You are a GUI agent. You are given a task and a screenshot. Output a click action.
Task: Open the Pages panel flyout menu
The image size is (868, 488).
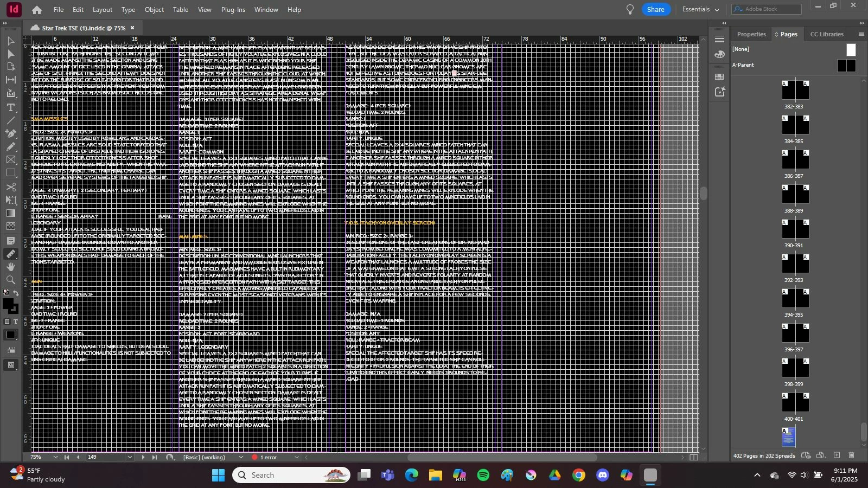point(861,34)
